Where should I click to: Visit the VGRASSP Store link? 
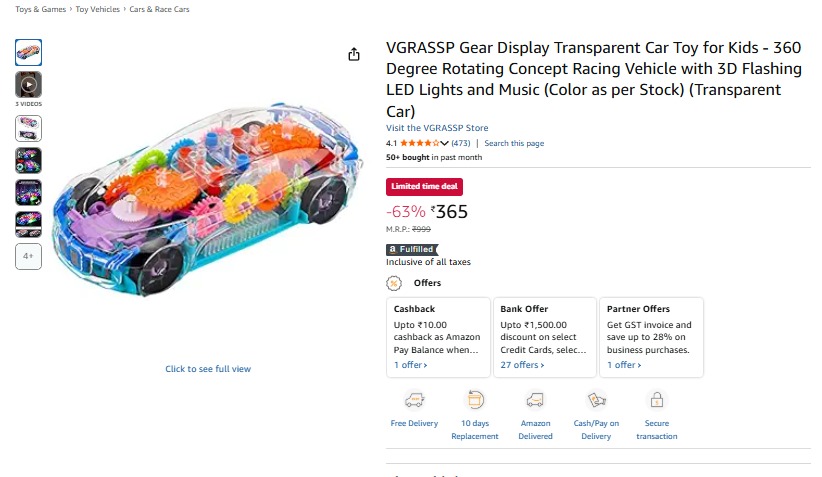[x=437, y=128]
